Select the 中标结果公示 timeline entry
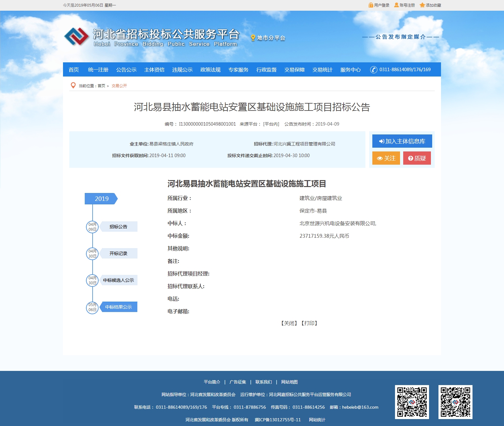 [118, 307]
